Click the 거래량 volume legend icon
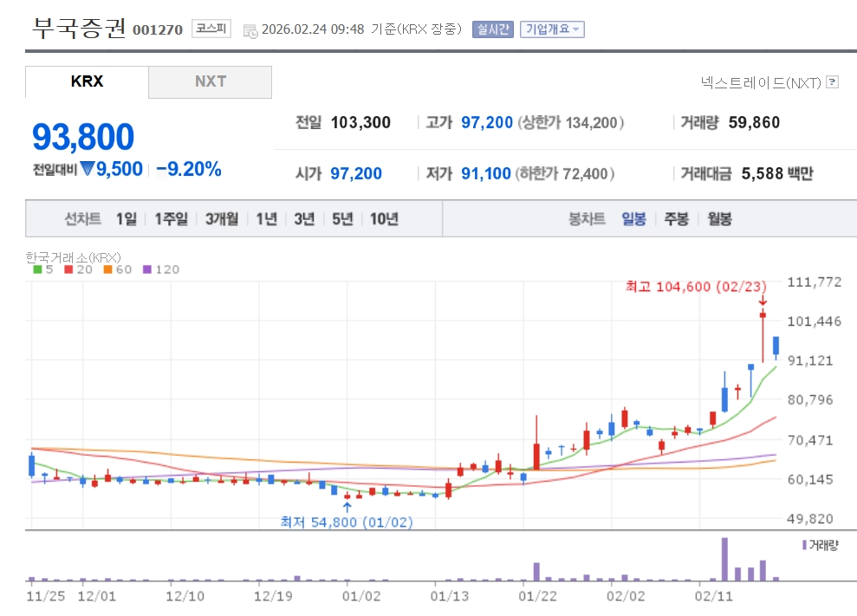The image size is (857, 616). (804, 545)
